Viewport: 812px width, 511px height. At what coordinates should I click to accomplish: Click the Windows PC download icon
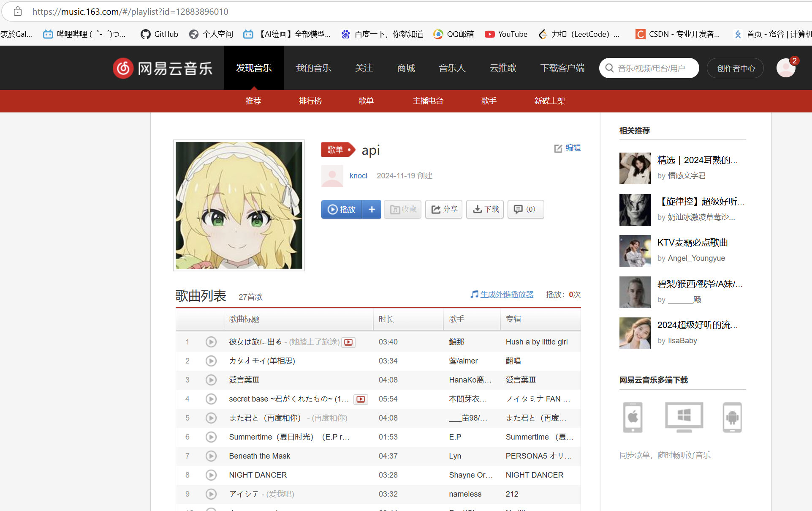coord(684,418)
